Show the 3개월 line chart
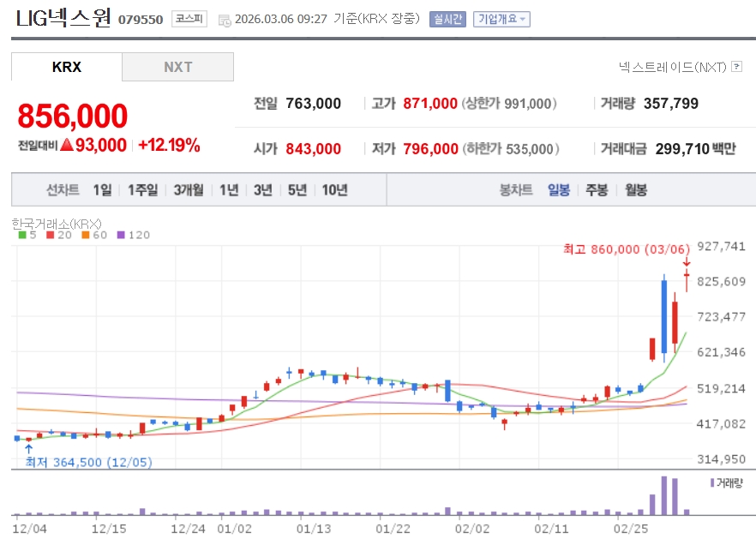 click(188, 190)
